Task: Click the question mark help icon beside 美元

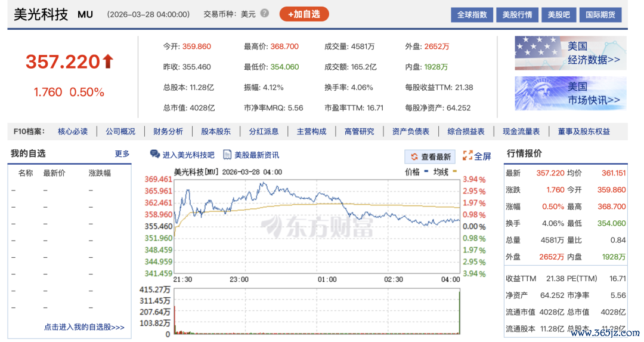Action: [x=265, y=14]
